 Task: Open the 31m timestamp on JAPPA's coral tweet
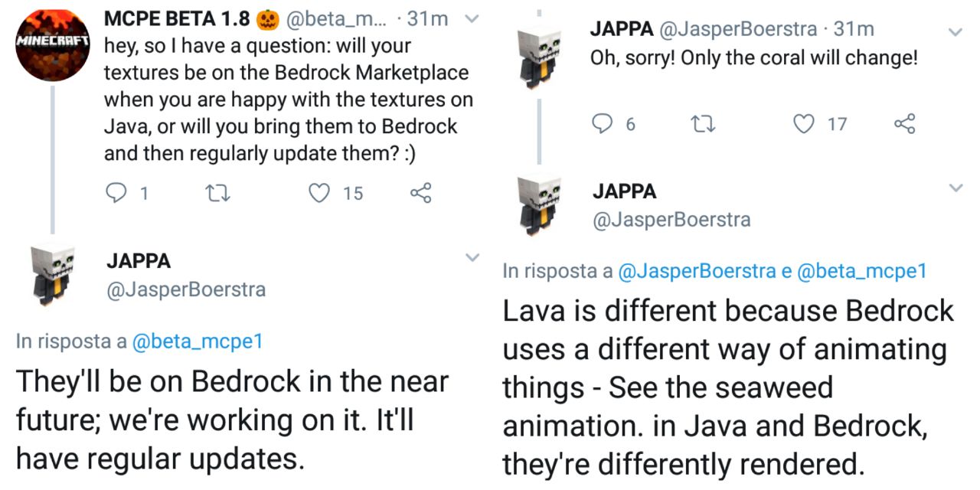(x=854, y=29)
